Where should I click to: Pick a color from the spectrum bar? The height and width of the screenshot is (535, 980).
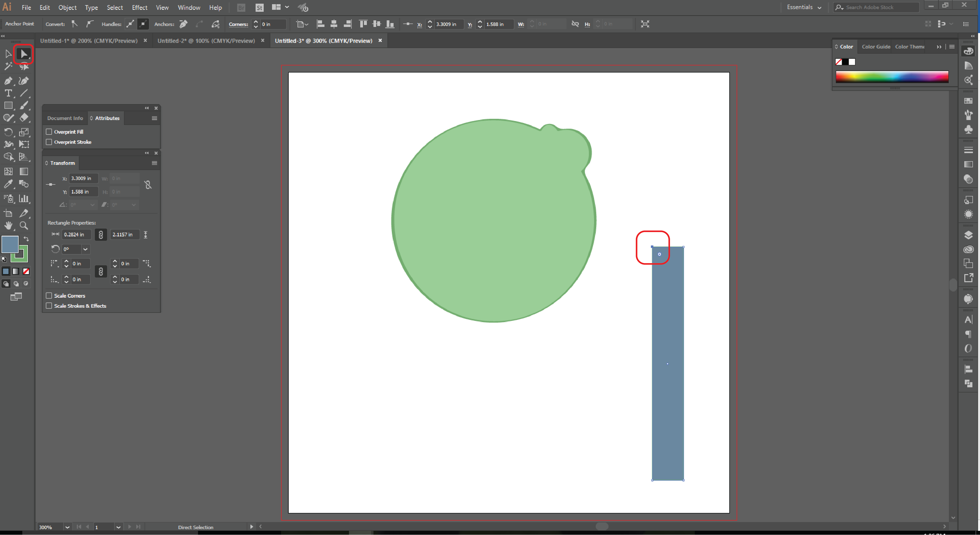[892, 76]
